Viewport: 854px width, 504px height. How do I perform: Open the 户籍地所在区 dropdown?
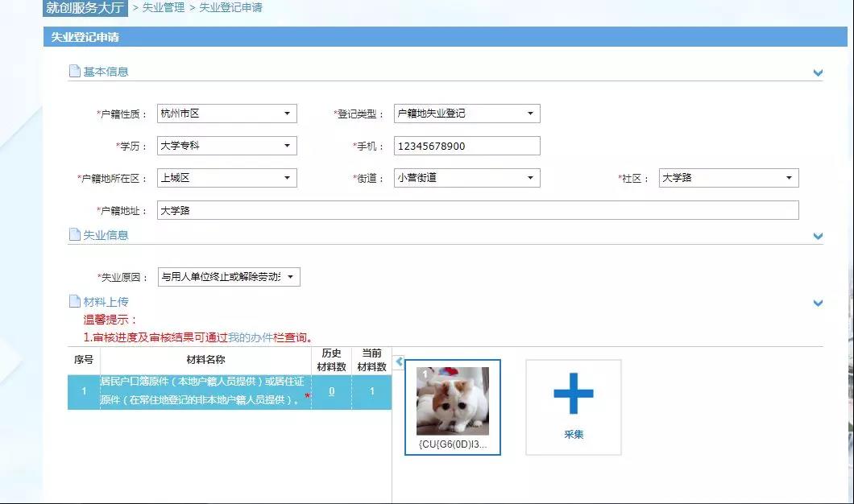click(226, 178)
